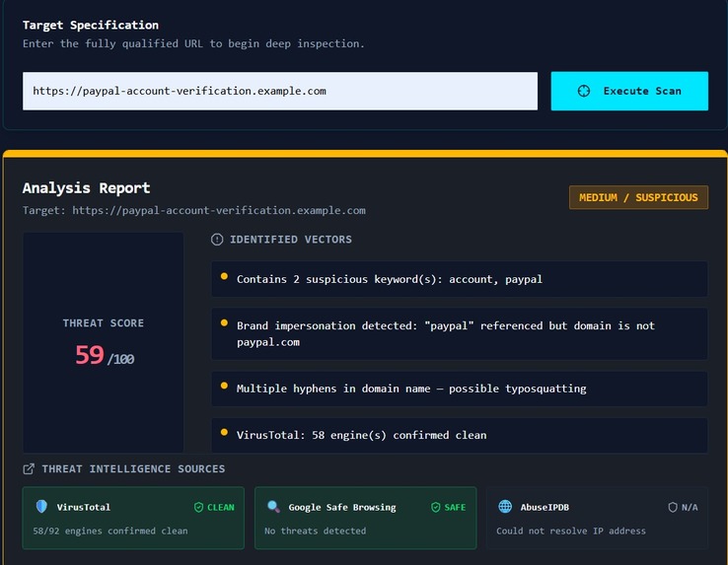Open the VirusTotal source card
This screenshot has height=565, width=728.
(133, 518)
